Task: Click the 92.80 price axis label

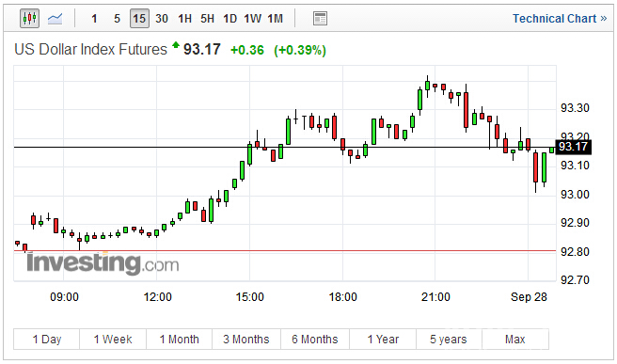Action: 575,252
